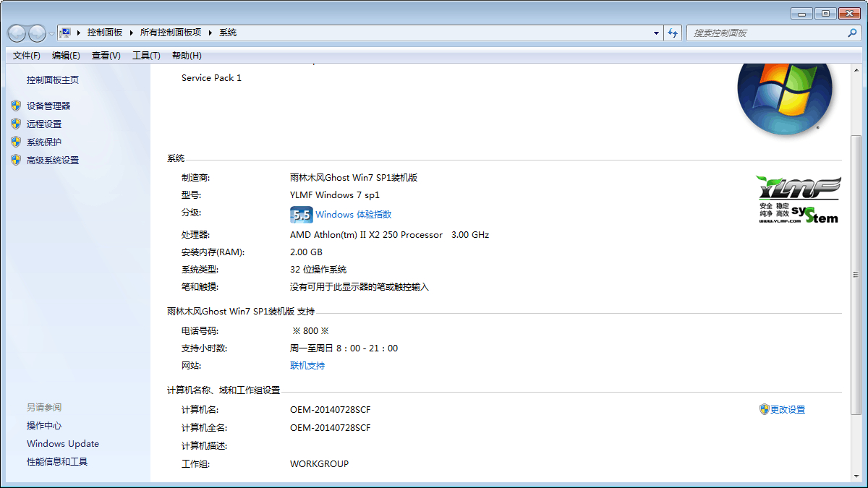This screenshot has width=868, height=488.
Task: Go to 所有控制面板项 in the breadcrumb
Action: pos(171,33)
